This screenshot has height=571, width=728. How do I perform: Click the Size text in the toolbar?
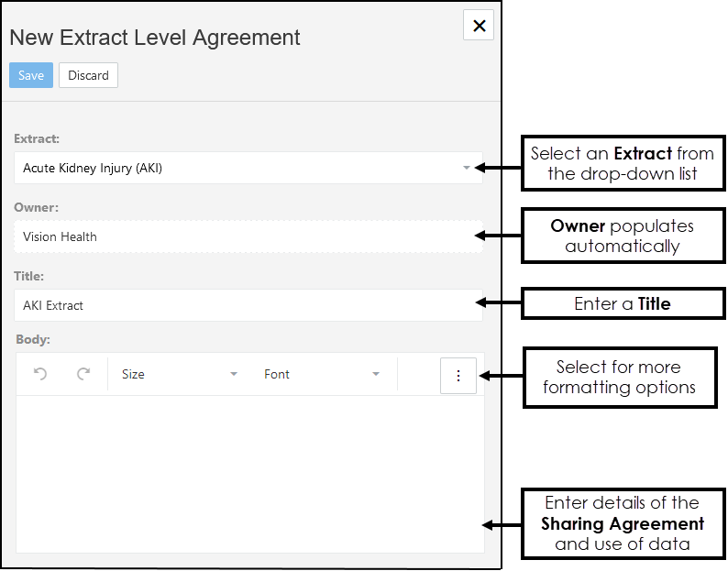pos(134,374)
